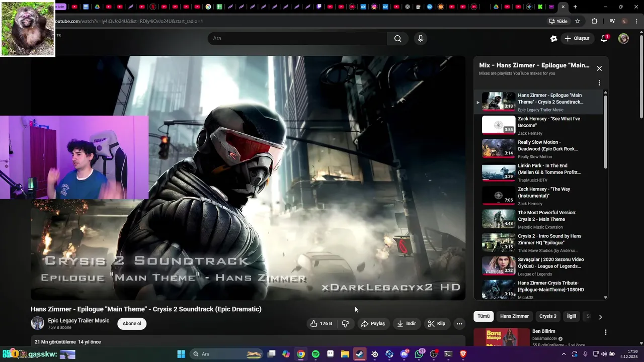Image resolution: width=644 pixels, height=362 pixels.
Task: Click the main video player
Action: coord(248,178)
